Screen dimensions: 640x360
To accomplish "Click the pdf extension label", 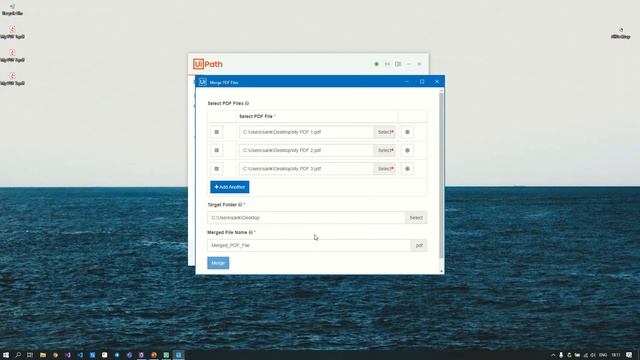I will (x=419, y=245).
